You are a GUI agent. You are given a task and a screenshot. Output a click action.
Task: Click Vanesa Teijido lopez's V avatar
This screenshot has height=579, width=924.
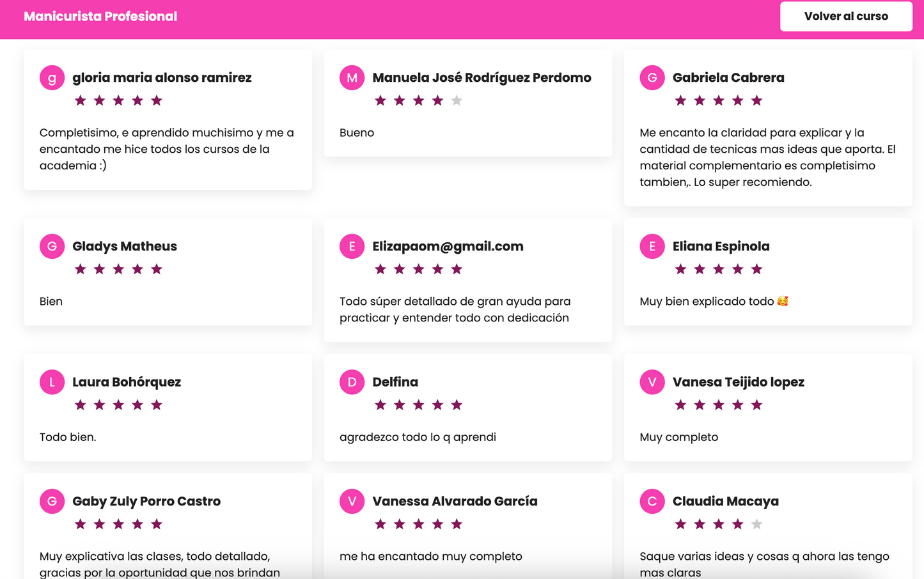[652, 382]
